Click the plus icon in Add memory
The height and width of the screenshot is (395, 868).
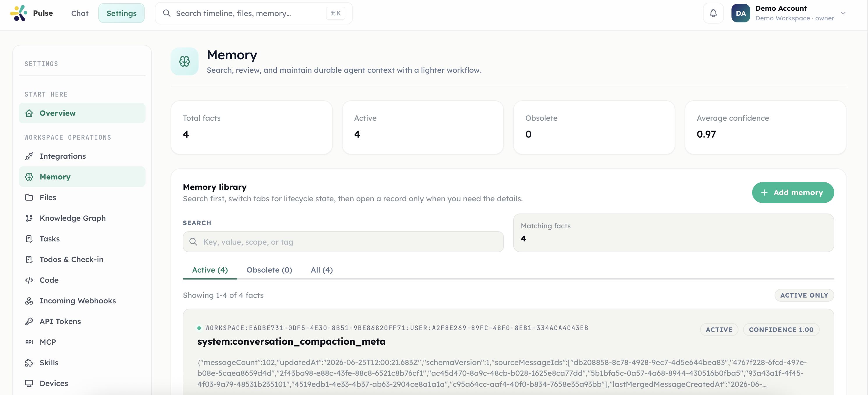pyautogui.click(x=764, y=193)
